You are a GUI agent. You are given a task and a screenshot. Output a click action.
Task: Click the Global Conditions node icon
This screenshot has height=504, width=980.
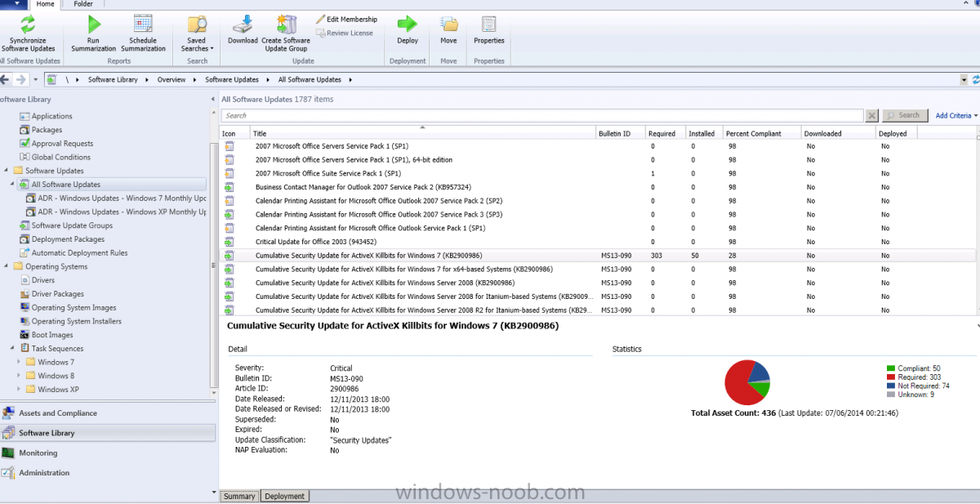(24, 157)
